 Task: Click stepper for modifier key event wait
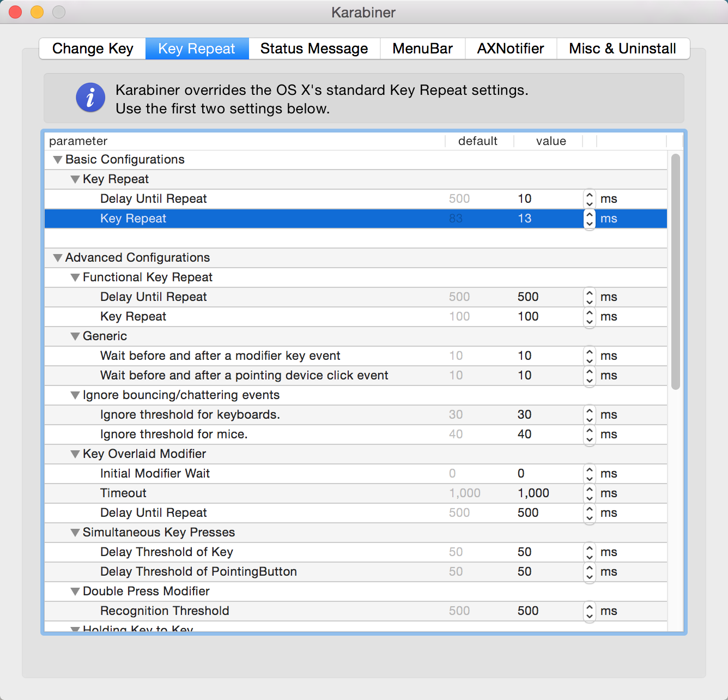(x=589, y=356)
